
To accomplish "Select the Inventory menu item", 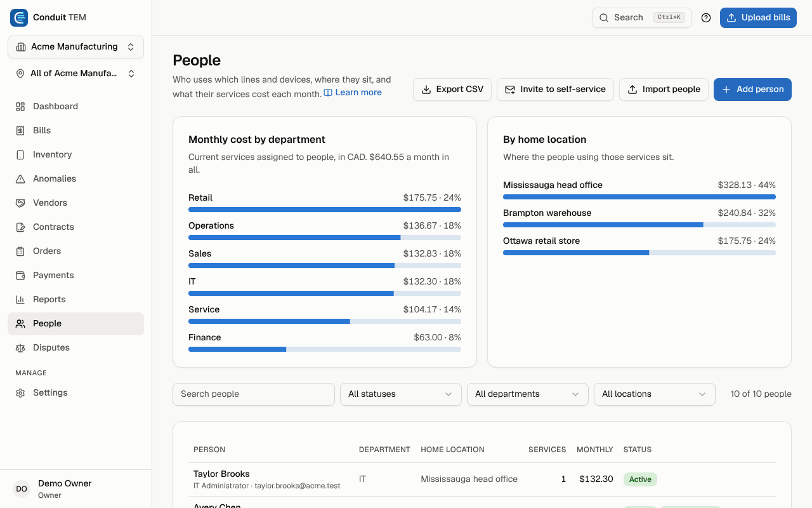I will 76,155.
